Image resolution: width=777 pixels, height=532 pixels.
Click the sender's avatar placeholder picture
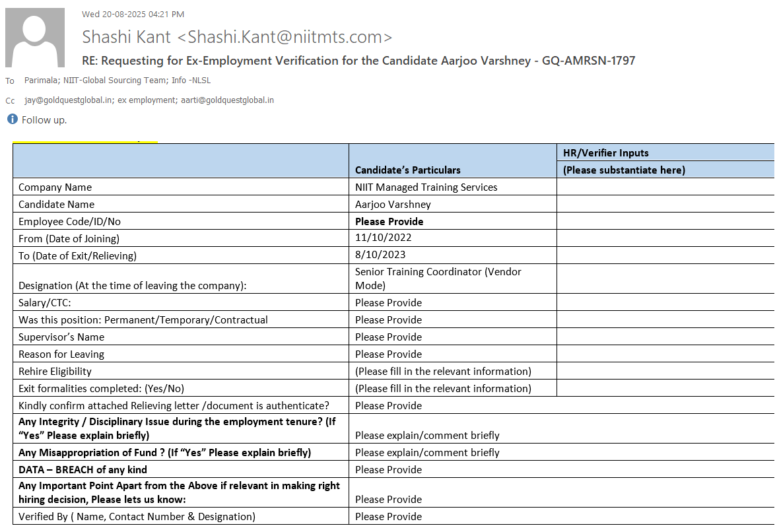point(35,37)
